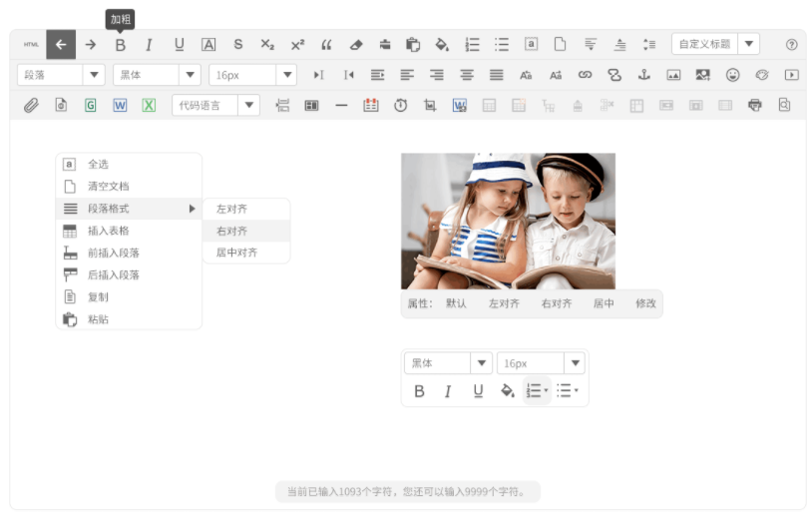Insert unordered list from top toolbar
The width and height of the screenshot is (812, 530).
click(502, 45)
